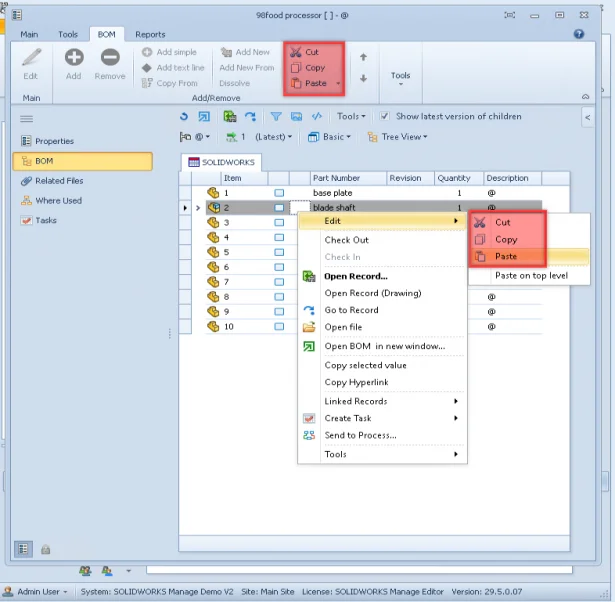Click the Edit pencil icon in the ribbon
615x602 pixels.
[30, 59]
